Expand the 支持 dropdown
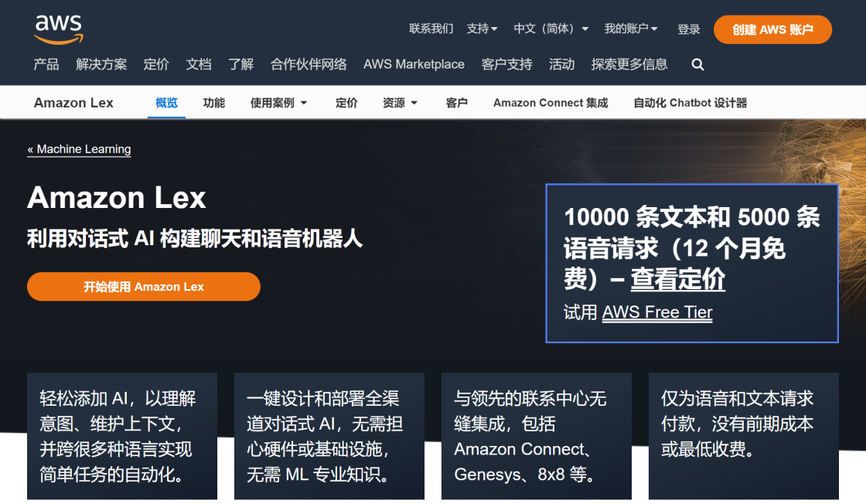Image resolution: width=866 pixels, height=504 pixels. pyautogui.click(x=482, y=29)
